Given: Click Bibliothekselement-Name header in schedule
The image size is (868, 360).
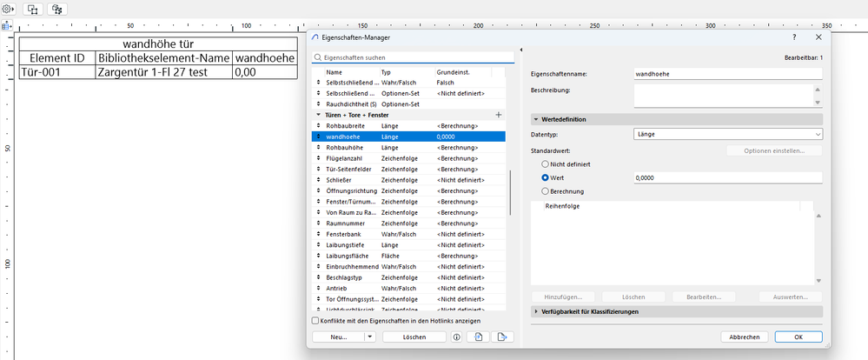Looking at the screenshot, I should pyautogui.click(x=163, y=57).
